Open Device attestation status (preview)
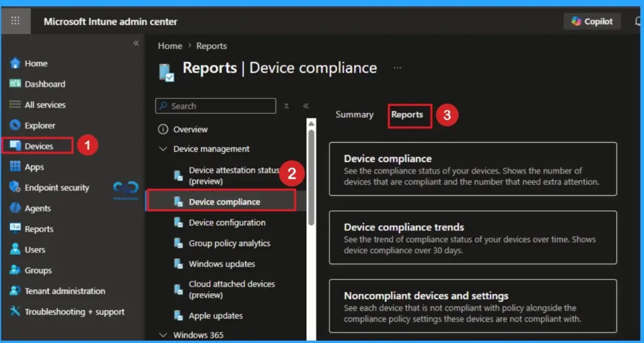Image resolution: width=644 pixels, height=343 pixels. coord(234,176)
